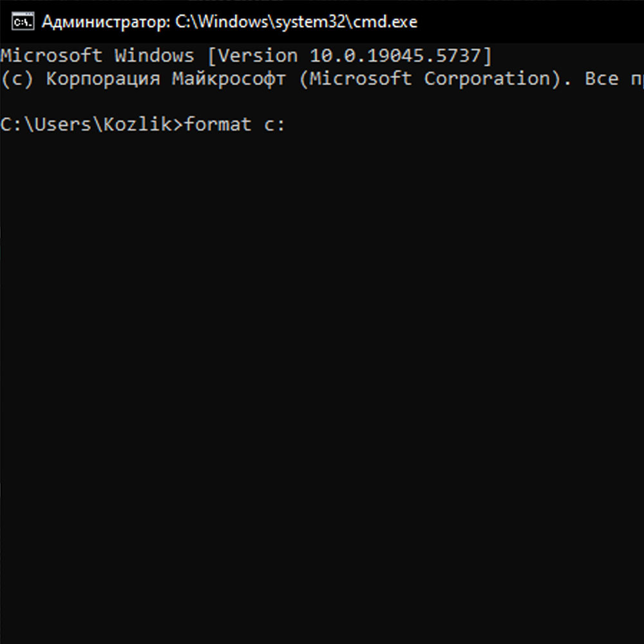Click the word "Майкрософт" in console

tap(228, 79)
